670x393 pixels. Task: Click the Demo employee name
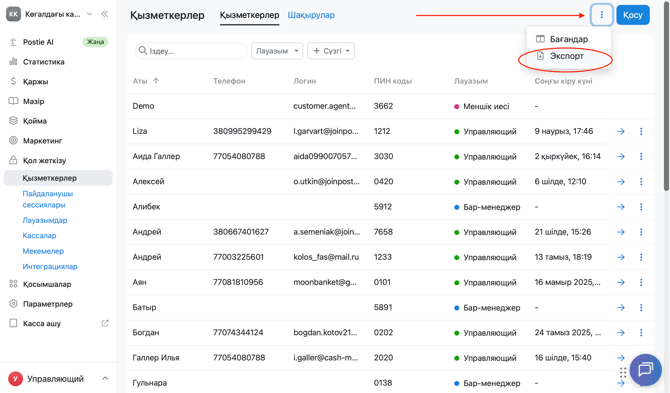click(143, 106)
